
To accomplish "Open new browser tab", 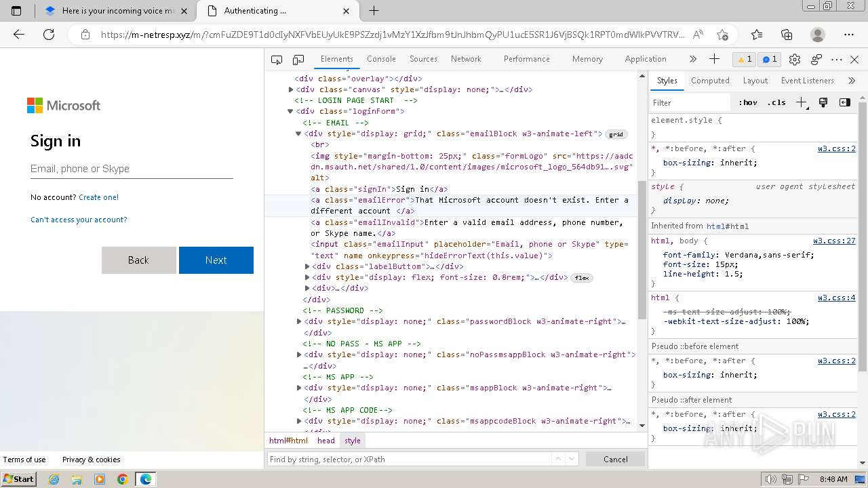I will coord(374,11).
